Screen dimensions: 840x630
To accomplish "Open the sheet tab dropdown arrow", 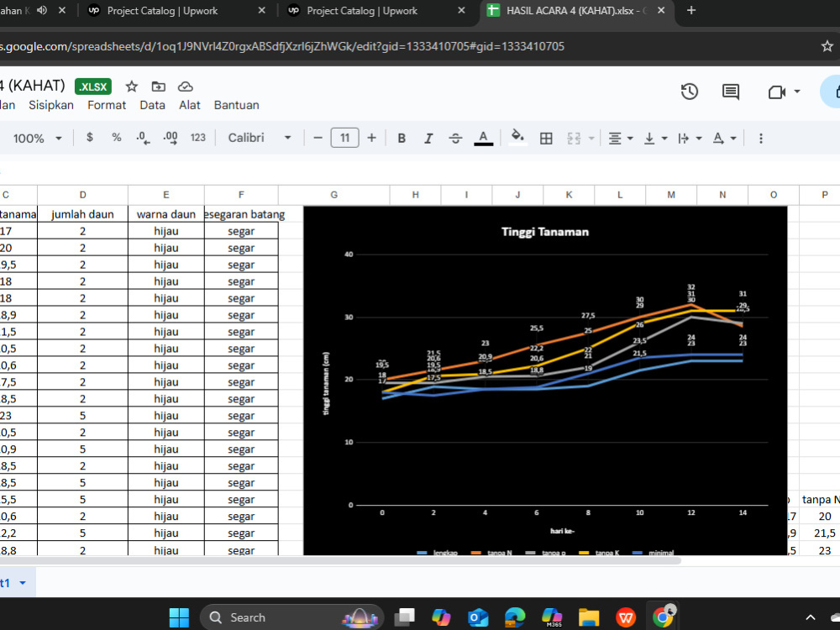I will click(23, 583).
